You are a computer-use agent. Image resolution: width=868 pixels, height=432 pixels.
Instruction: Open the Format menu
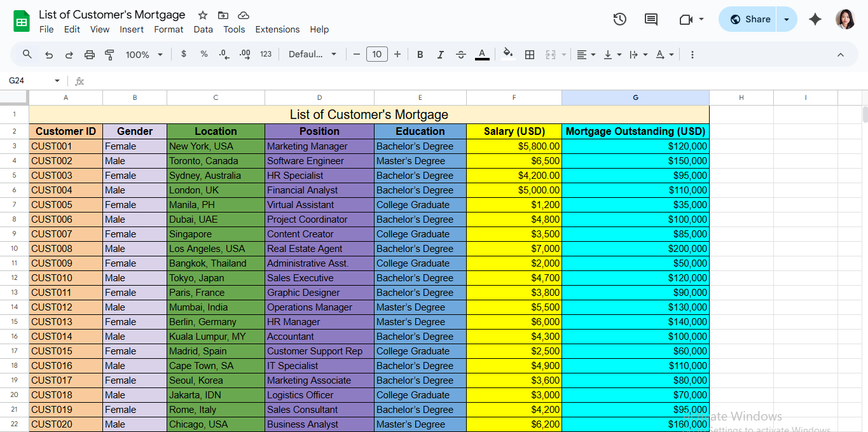pos(169,29)
